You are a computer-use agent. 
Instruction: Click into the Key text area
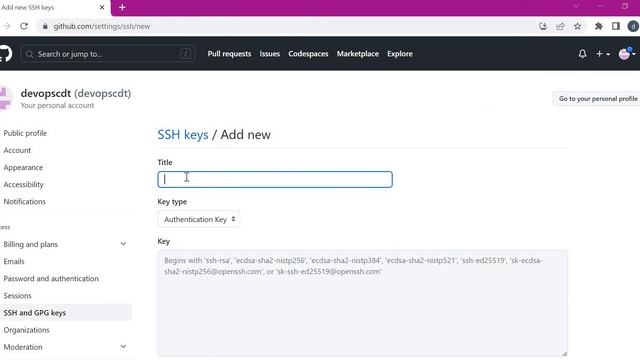362,303
